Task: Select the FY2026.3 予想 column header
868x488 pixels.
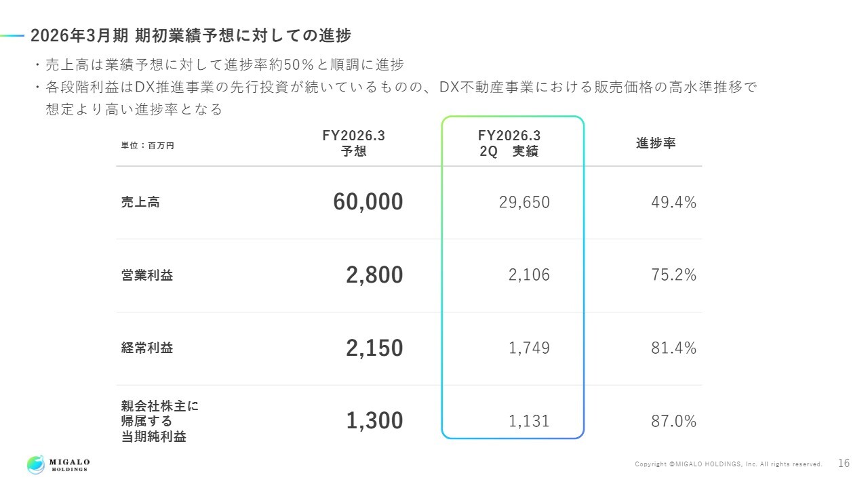Action: (x=353, y=143)
